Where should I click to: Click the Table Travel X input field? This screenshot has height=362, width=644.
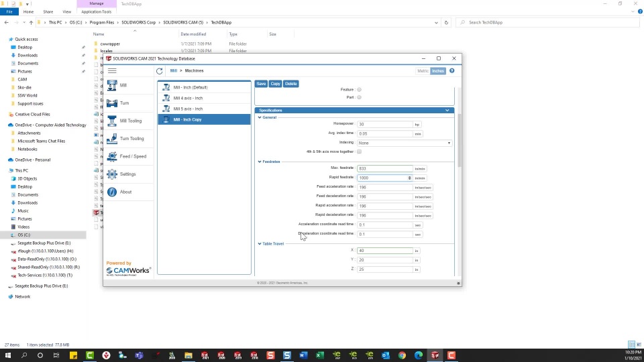pos(385,251)
